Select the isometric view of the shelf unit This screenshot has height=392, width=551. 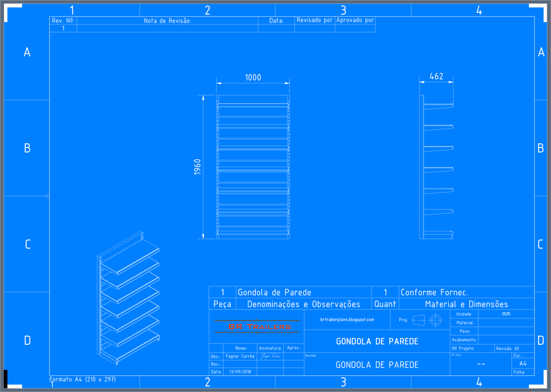click(x=129, y=300)
